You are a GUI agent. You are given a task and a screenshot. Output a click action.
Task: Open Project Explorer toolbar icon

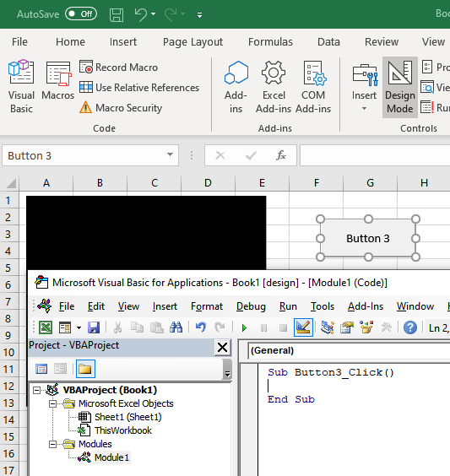click(x=328, y=327)
